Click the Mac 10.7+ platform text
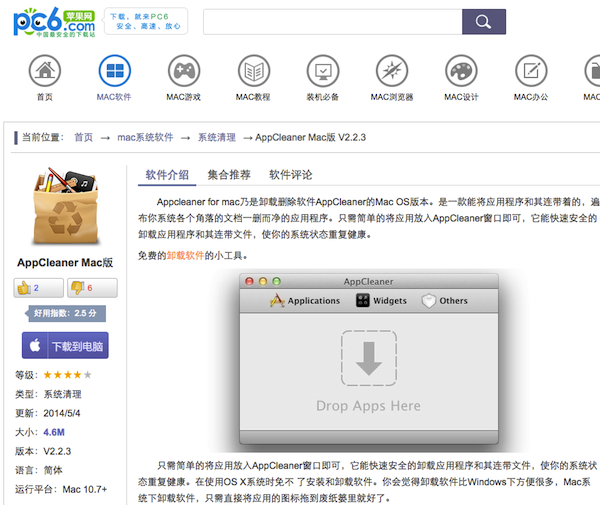600x505 pixels. 85,489
